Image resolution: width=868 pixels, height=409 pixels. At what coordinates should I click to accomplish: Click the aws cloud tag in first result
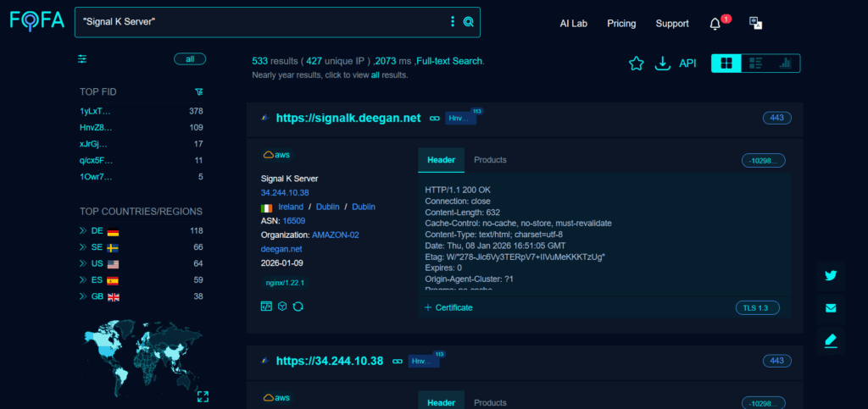(276, 155)
